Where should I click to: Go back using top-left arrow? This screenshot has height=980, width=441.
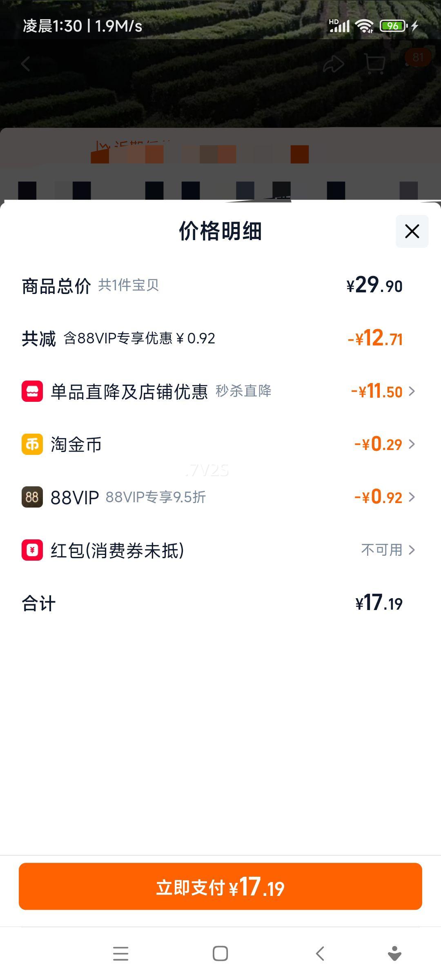(26, 64)
